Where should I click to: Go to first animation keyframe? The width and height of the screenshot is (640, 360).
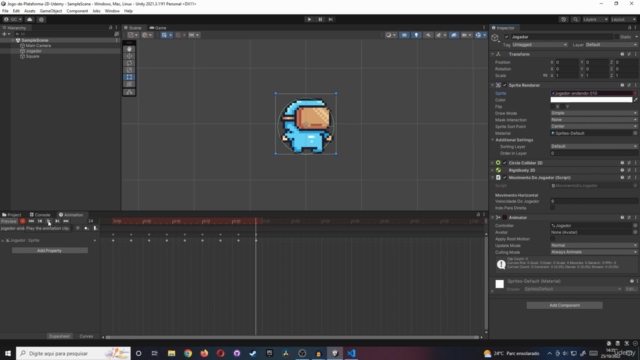point(31,221)
